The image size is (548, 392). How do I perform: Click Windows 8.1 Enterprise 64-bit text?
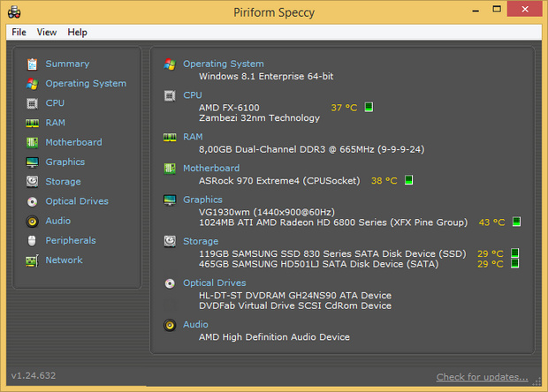266,76
